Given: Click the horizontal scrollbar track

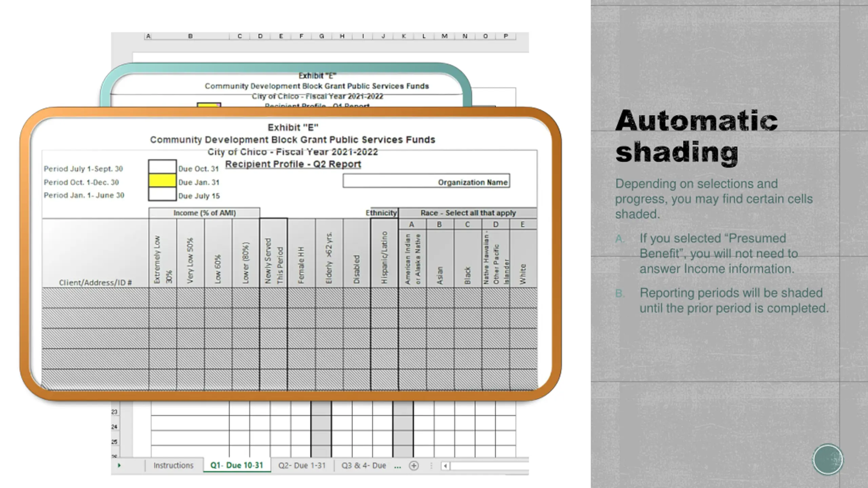Looking at the screenshot, I should (x=489, y=466).
